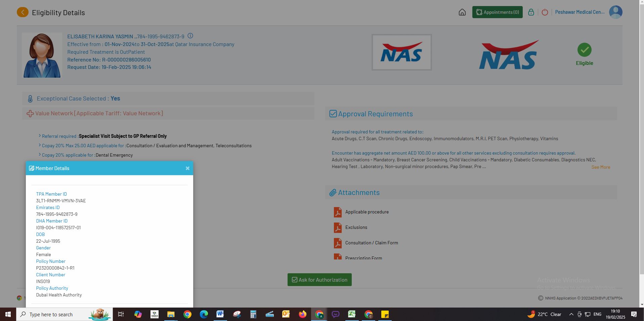This screenshot has width=644, height=321.
Task: Go to home via house icon
Action: click(462, 12)
